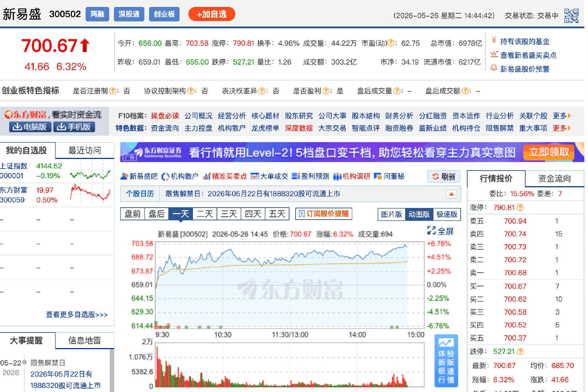
Task: Click the 大单成交 icon link
Action: (x=255, y=176)
